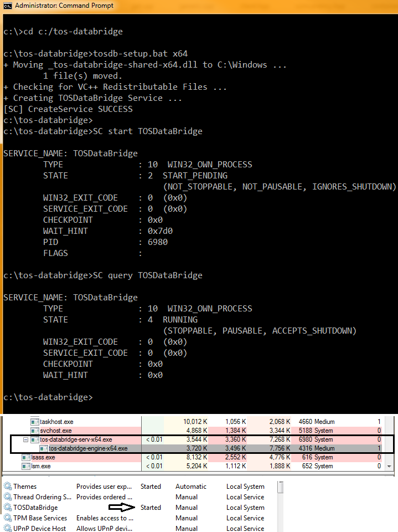Click the 4316 Medium PID cell
Viewport: 398px width, 532px height.
(317, 448)
